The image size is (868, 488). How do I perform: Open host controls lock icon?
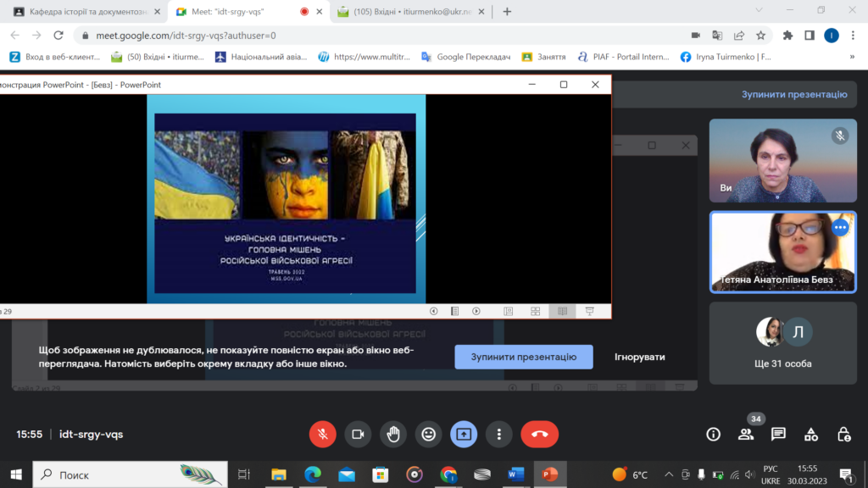[x=843, y=434]
